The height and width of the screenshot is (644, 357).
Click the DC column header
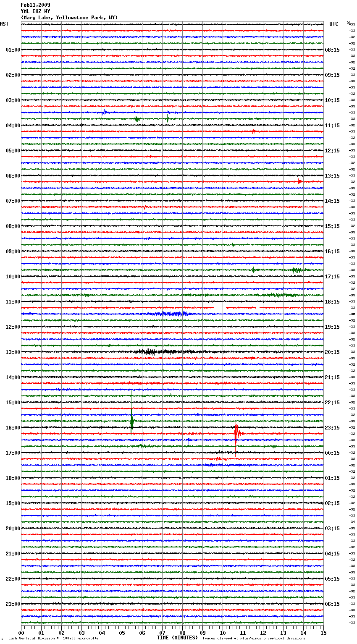[x=349, y=23]
